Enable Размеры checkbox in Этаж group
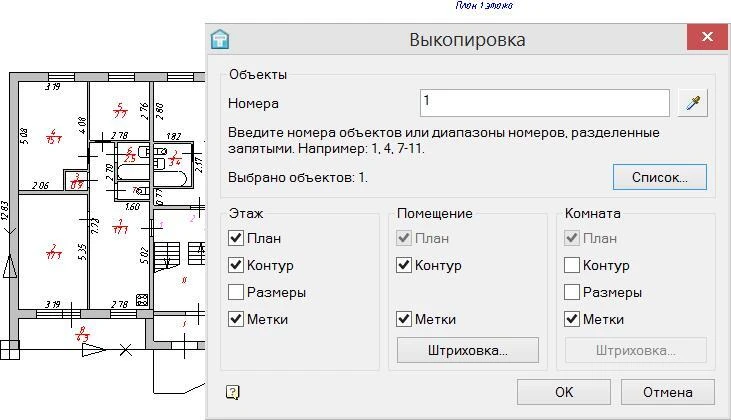 (236, 292)
